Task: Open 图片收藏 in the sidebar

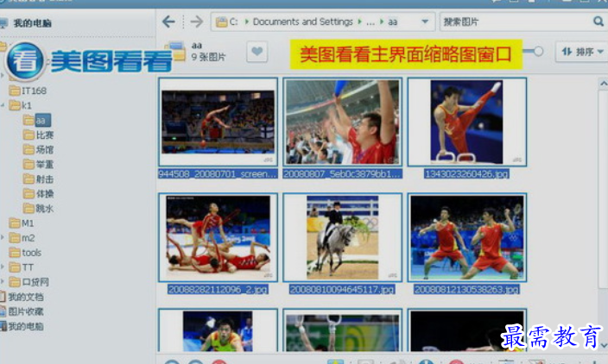Action: [22, 311]
